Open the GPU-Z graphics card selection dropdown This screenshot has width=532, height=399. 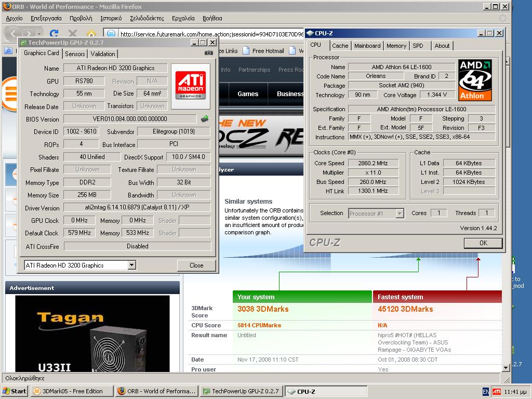pyautogui.click(x=132, y=265)
